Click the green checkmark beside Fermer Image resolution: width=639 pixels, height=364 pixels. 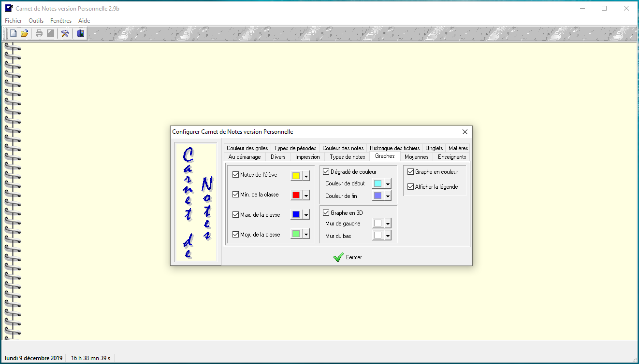point(338,257)
